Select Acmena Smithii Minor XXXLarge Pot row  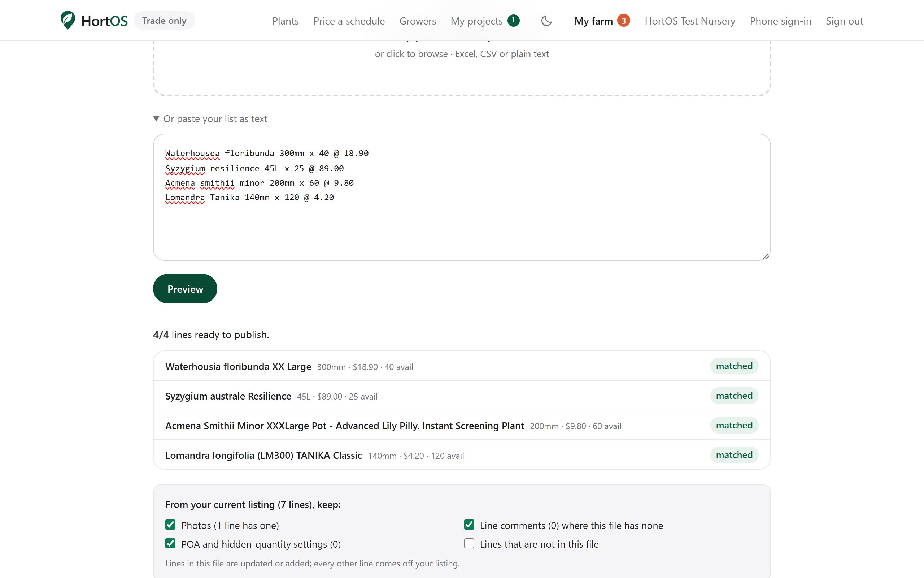coord(462,425)
